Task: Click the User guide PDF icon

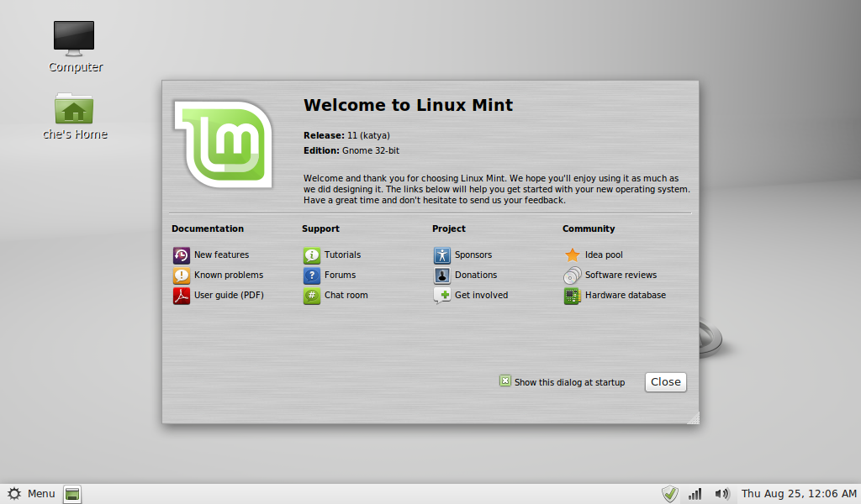Action: click(182, 296)
